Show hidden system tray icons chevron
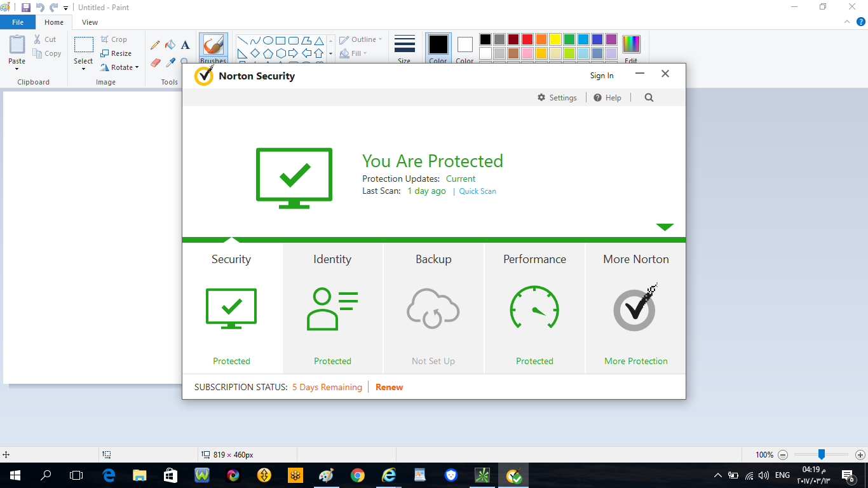 click(717, 475)
